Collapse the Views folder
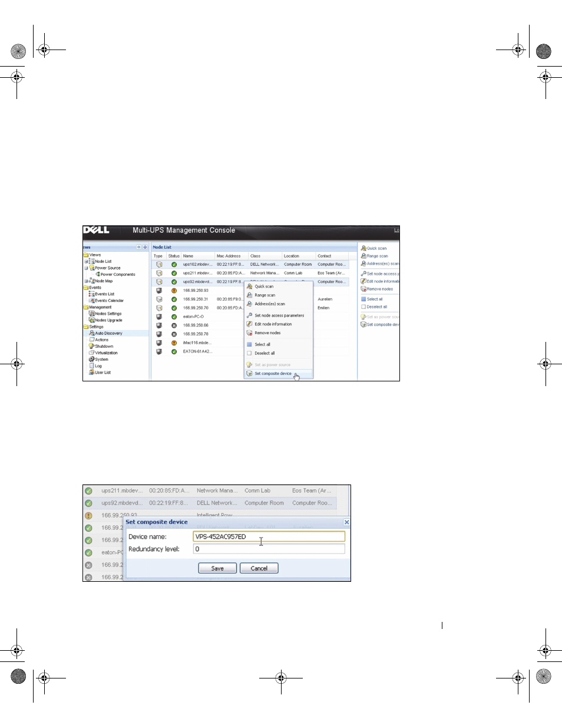Image resolution: width=562 pixels, height=728 pixels. [86, 255]
